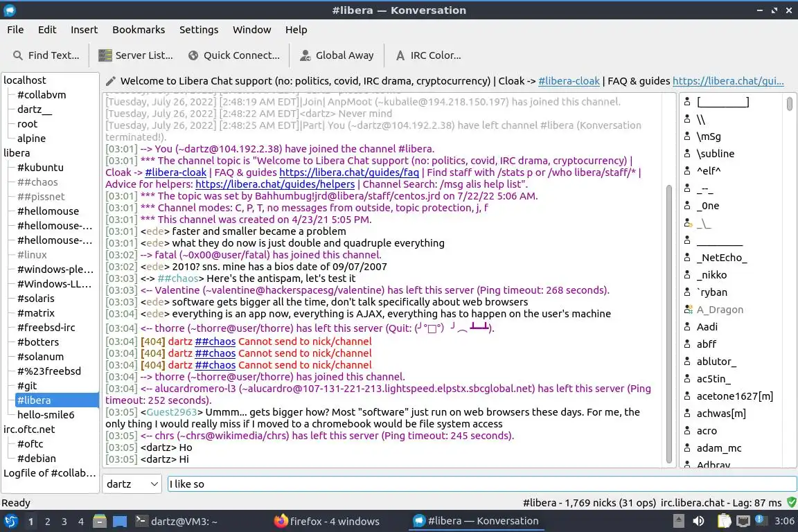Viewport: 798px width, 532px height.
Task: Open the Insert menu
Action: (x=84, y=30)
